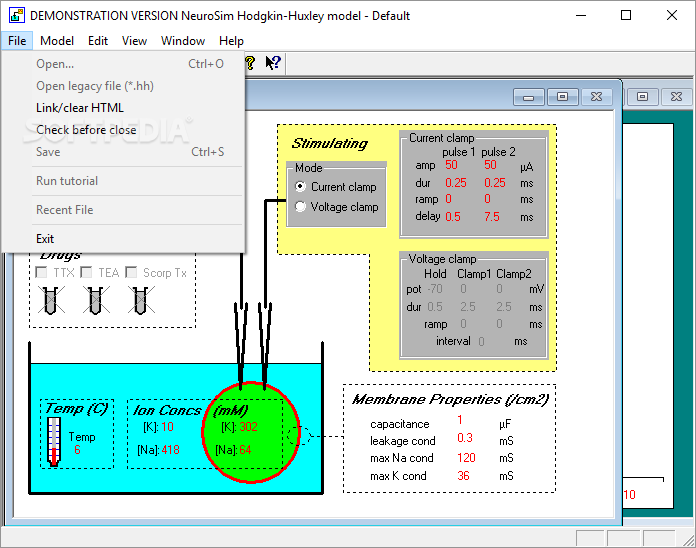Screen dimensions: 696x548
Task: Close the inner model child window
Action: pos(597,97)
